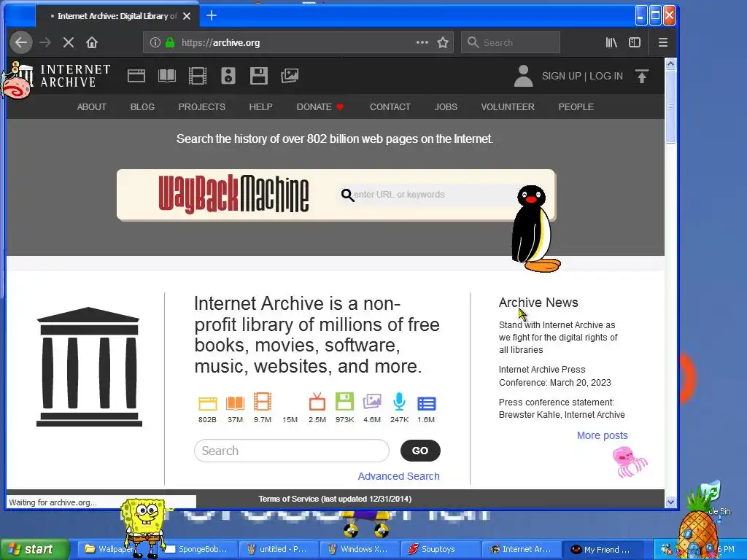Open the Firefox hamburger menu
Viewport: 747px width, 560px height.
tap(662, 42)
